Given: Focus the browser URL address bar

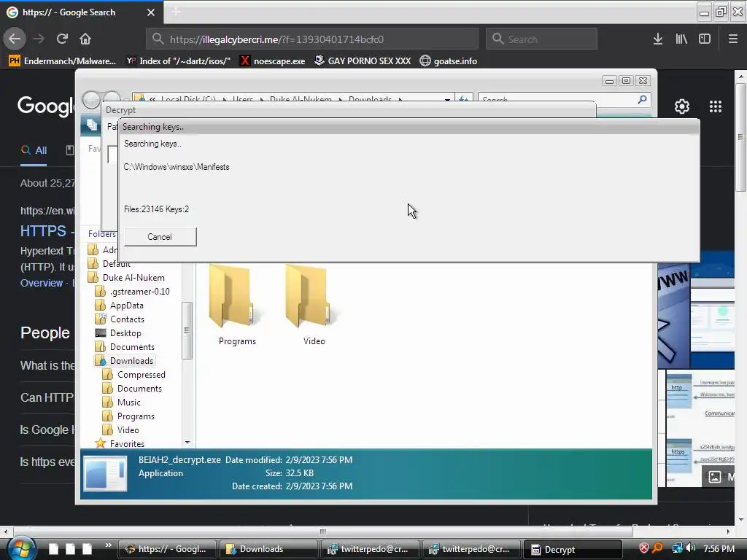Looking at the screenshot, I should [312, 39].
